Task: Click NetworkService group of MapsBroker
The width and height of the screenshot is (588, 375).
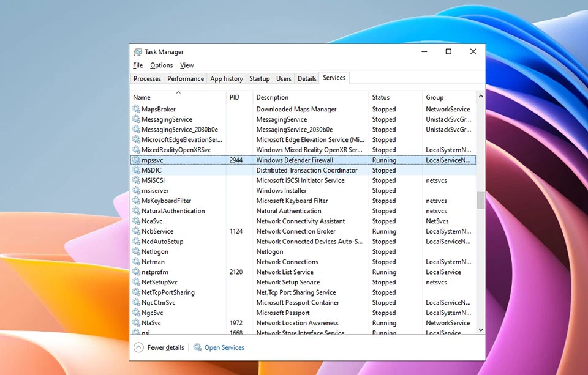Action: pos(448,109)
